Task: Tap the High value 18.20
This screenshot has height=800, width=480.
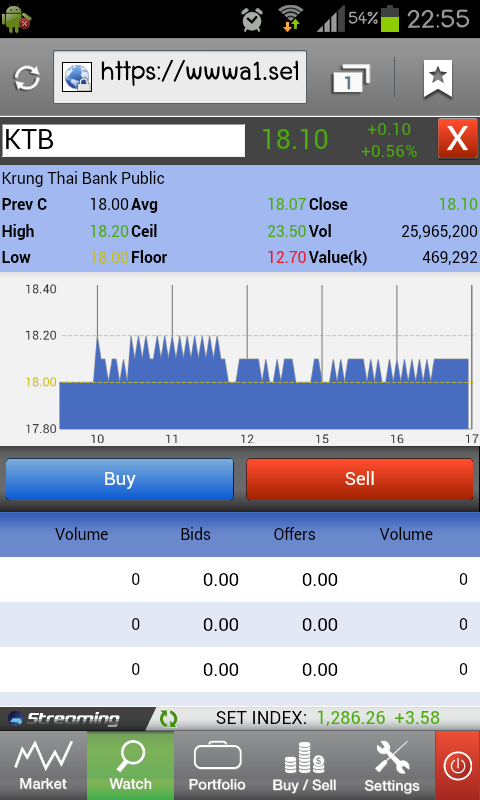Action: coord(109,232)
